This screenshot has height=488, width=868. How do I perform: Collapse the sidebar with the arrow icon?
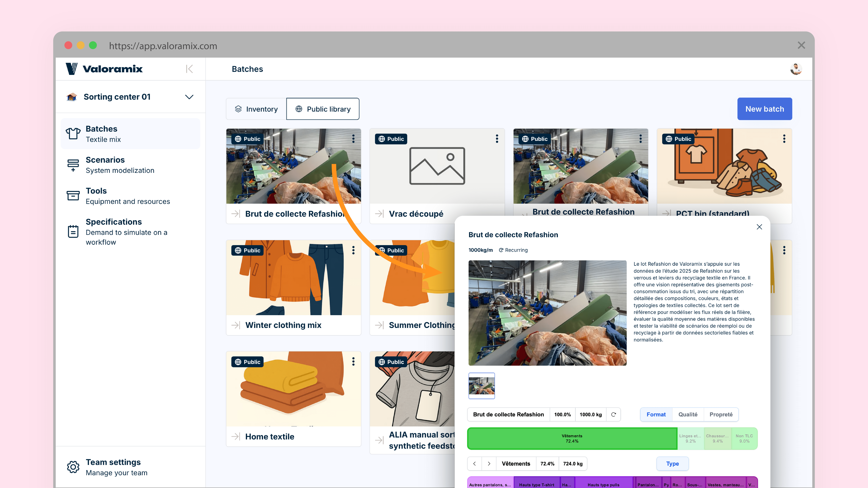click(189, 69)
